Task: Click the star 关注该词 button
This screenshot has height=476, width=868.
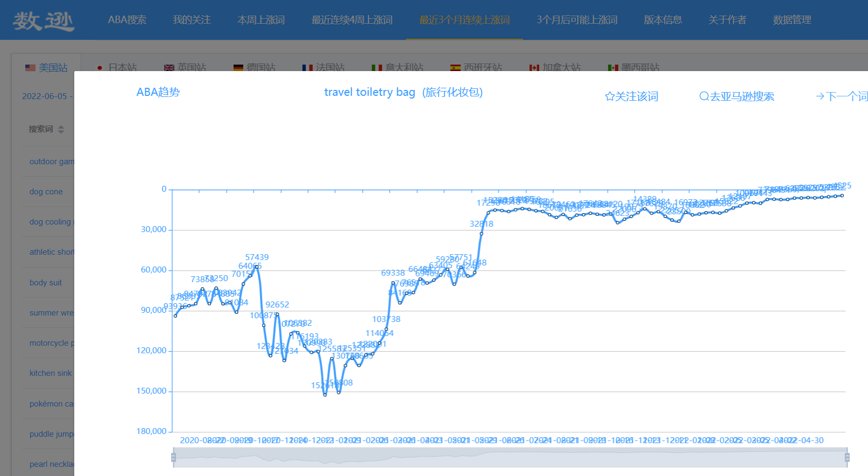Action: [632, 96]
